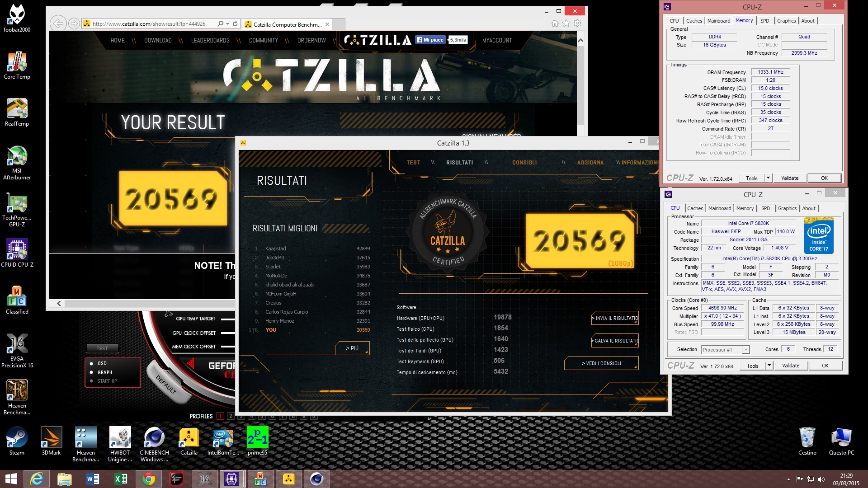The height and width of the screenshot is (488, 868).
Task: Click the browser refresh icon
Action: point(235,23)
